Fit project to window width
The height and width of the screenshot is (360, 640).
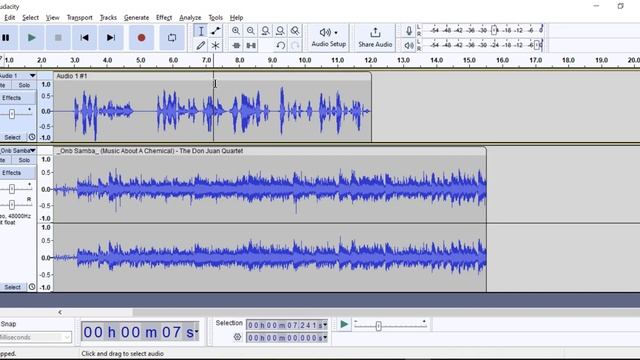tap(280, 31)
